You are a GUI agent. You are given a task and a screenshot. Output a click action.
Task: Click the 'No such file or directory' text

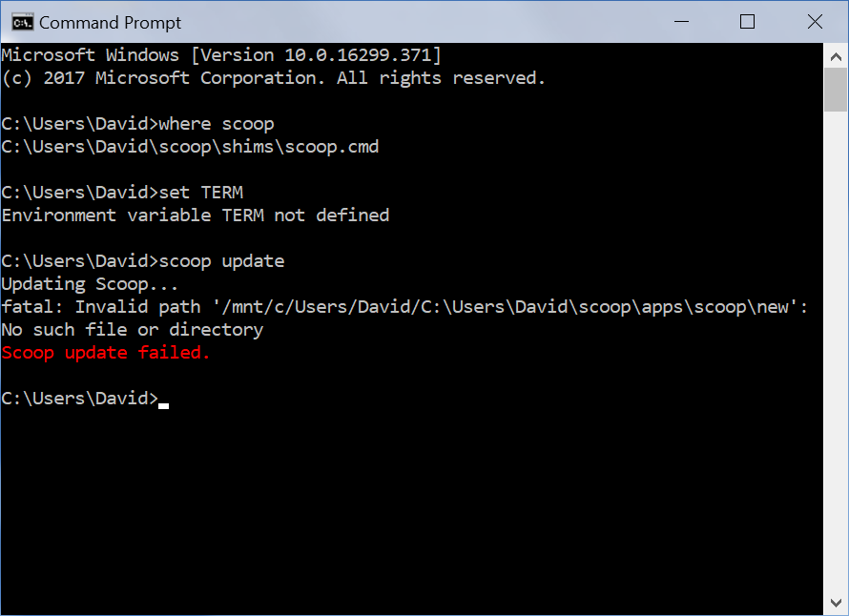131,329
